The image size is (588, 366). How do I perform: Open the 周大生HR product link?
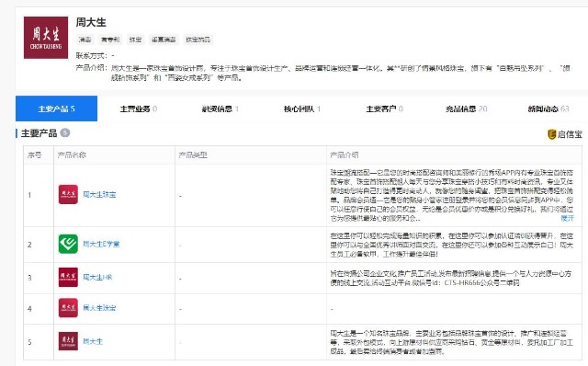[97, 278]
